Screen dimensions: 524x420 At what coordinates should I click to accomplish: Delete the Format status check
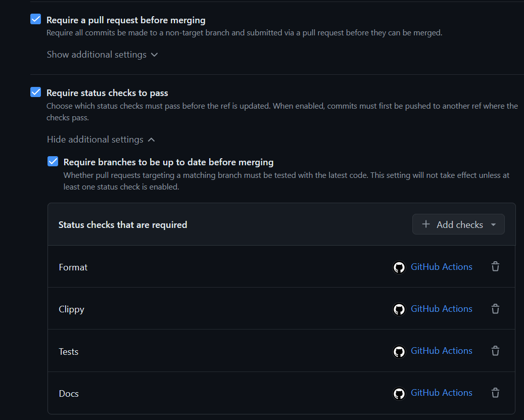pos(495,266)
